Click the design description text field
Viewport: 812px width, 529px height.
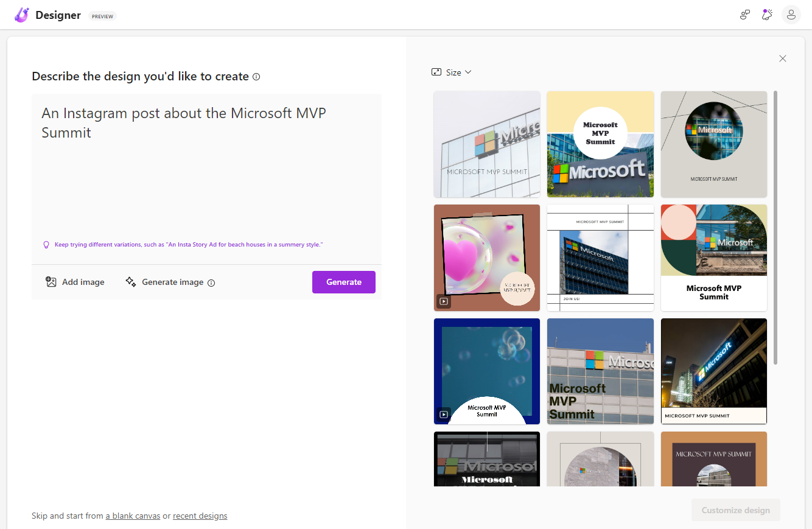[x=206, y=170]
